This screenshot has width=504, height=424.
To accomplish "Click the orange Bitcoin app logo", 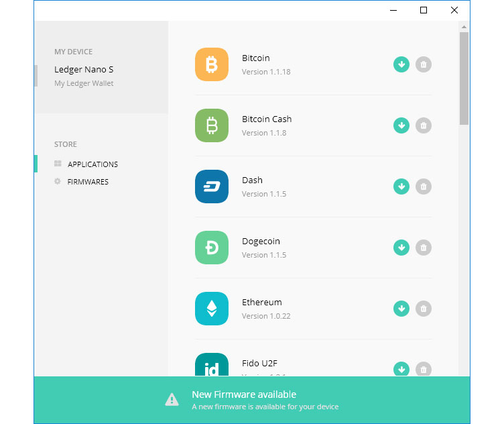I will 212,64.
